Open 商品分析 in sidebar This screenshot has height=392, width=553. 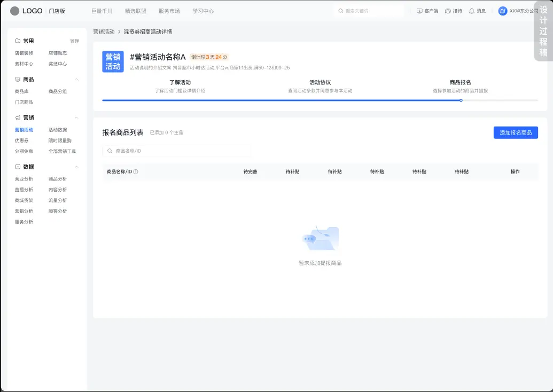coord(58,179)
